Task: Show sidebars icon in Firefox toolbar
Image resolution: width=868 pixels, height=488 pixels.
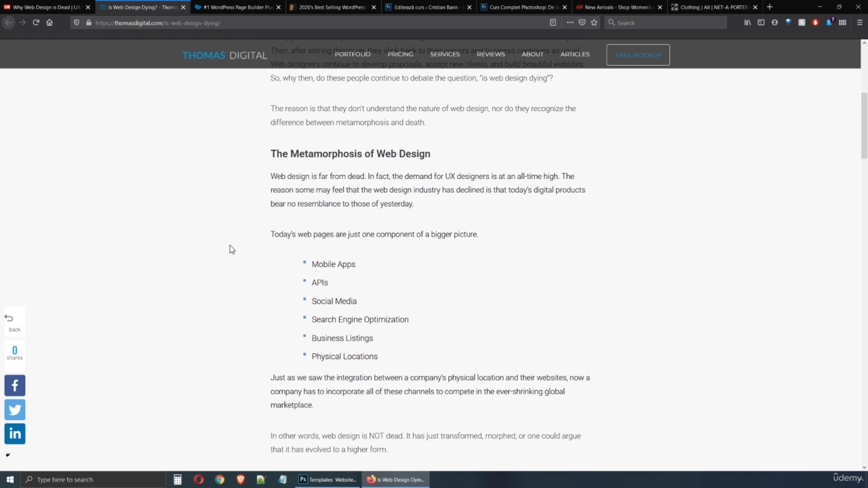Action: pyautogui.click(x=761, y=22)
